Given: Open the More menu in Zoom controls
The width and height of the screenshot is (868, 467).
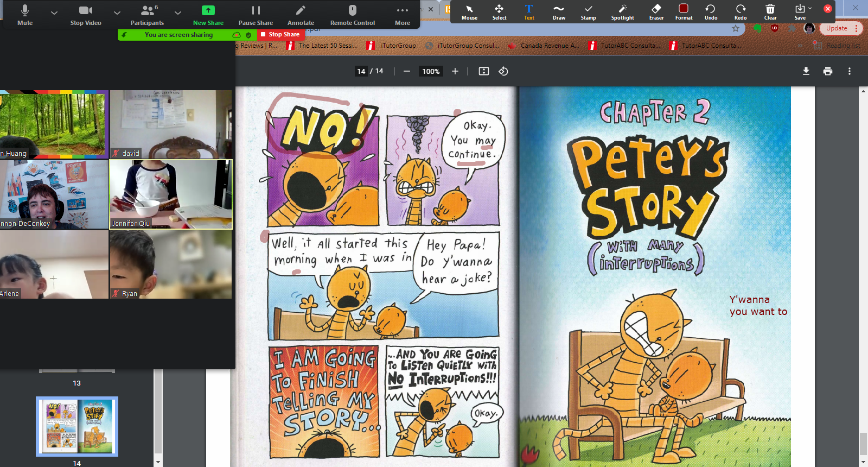Looking at the screenshot, I should coord(403,15).
